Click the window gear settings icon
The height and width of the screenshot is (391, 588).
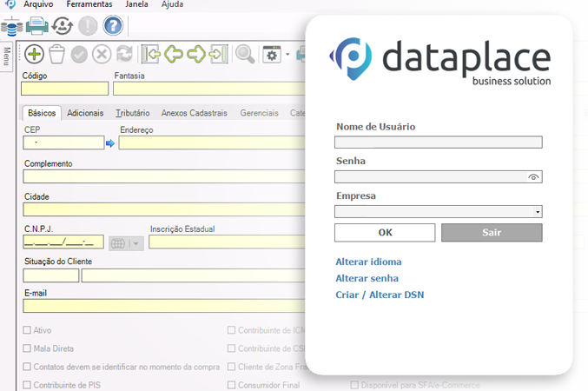click(x=272, y=55)
